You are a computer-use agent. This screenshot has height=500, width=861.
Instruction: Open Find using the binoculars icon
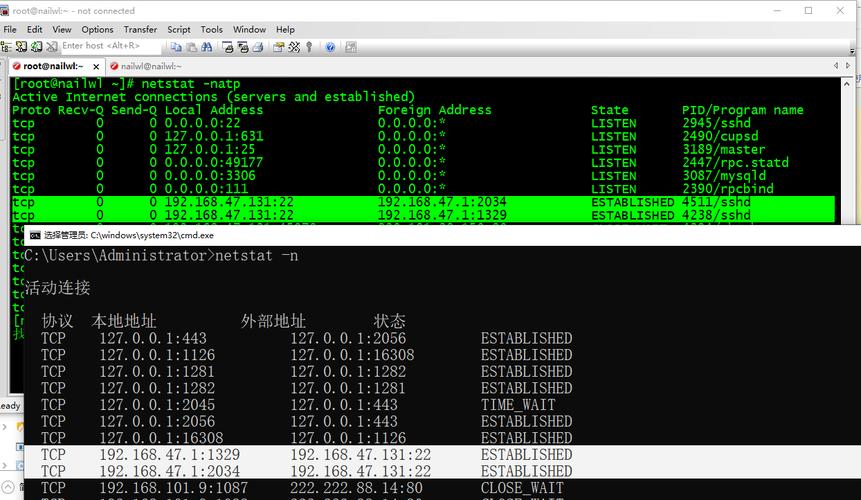pos(206,47)
